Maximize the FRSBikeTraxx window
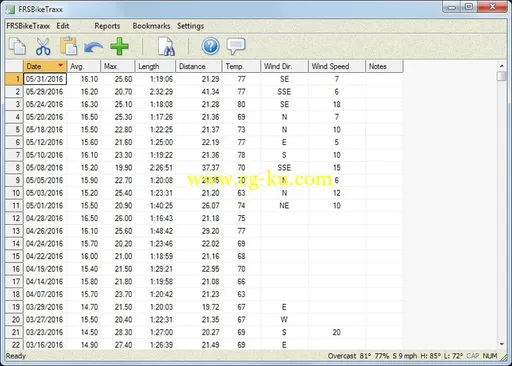This screenshot has width=512, height=366. pyautogui.click(x=469, y=7)
